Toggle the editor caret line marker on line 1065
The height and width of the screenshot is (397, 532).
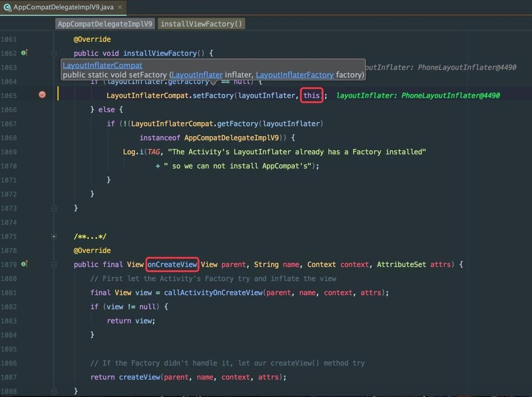tap(58, 94)
